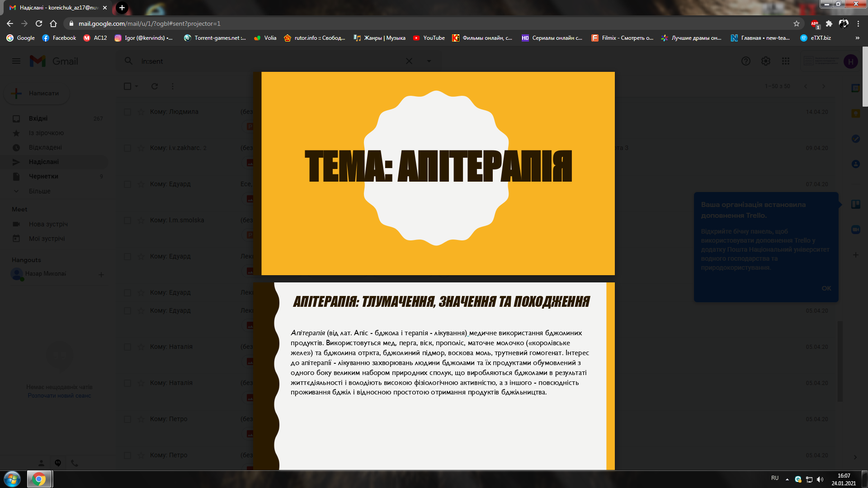Open the More options three-dots menu

(173, 86)
